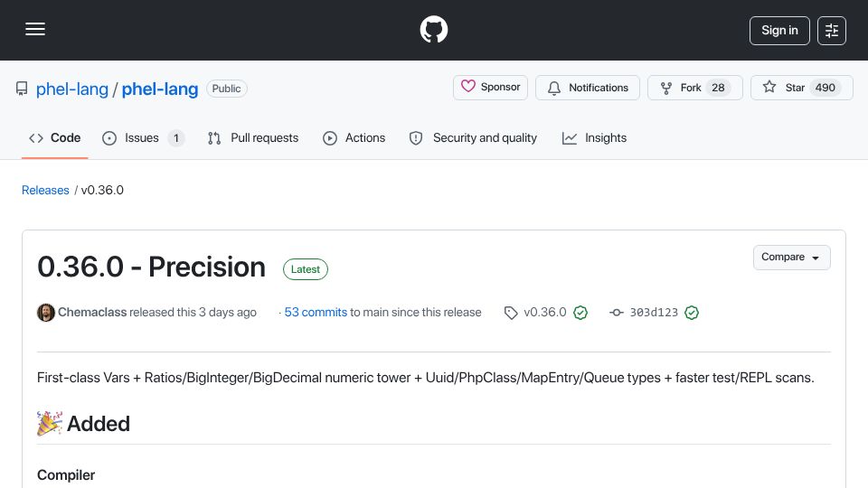Image resolution: width=868 pixels, height=488 pixels.
Task: Open the bold phel-lang repository link
Action: pyautogui.click(x=160, y=89)
